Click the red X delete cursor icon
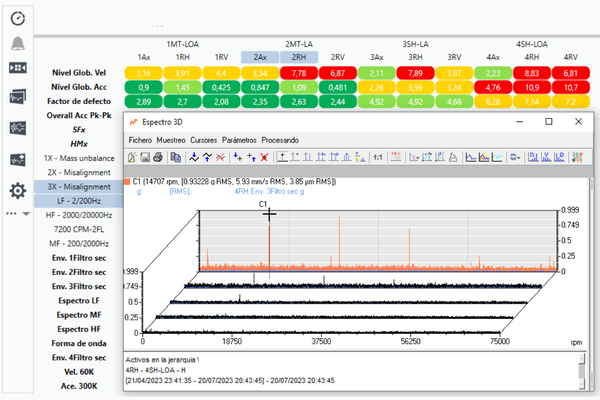600x400 pixels. pyautogui.click(x=263, y=157)
